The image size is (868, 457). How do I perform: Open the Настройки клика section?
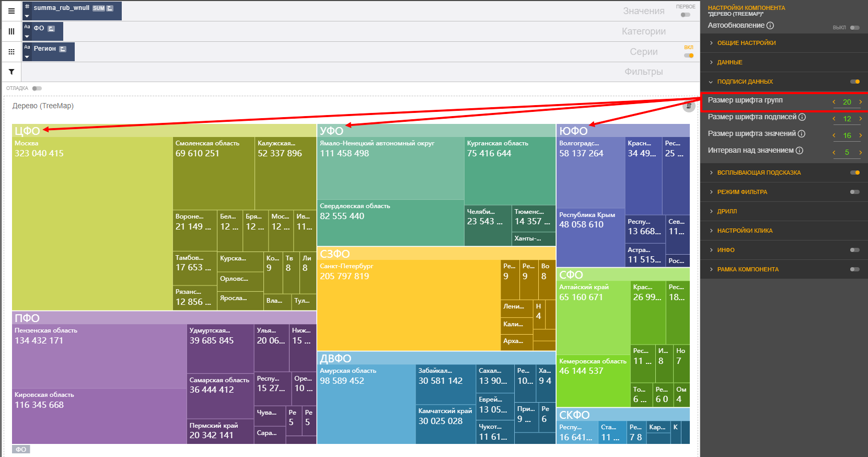[x=745, y=231]
